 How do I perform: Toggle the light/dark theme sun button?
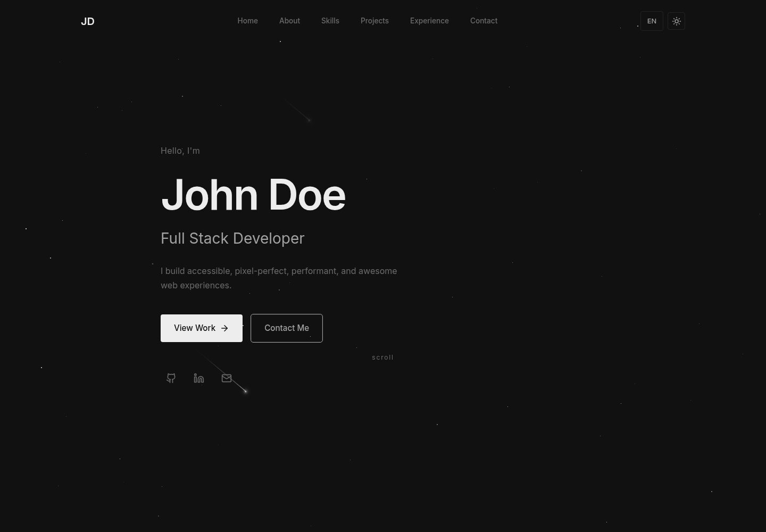676,21
